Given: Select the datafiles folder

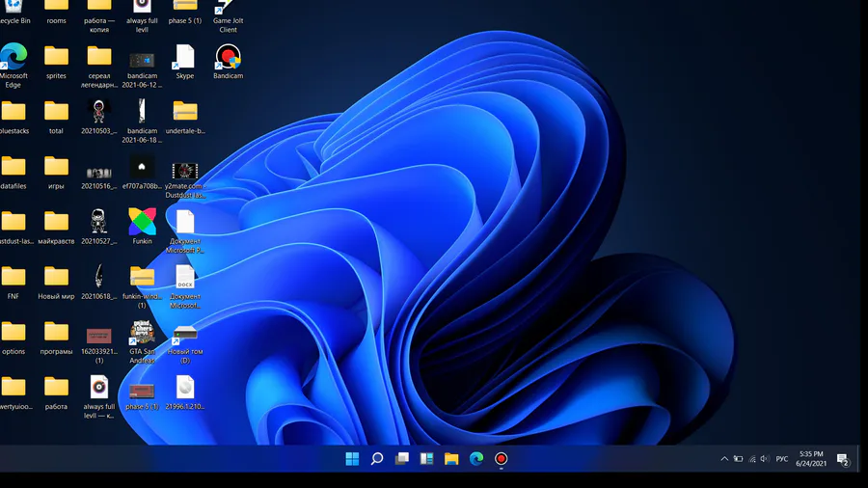Looking at the screenshot, I should pos(14,174).
